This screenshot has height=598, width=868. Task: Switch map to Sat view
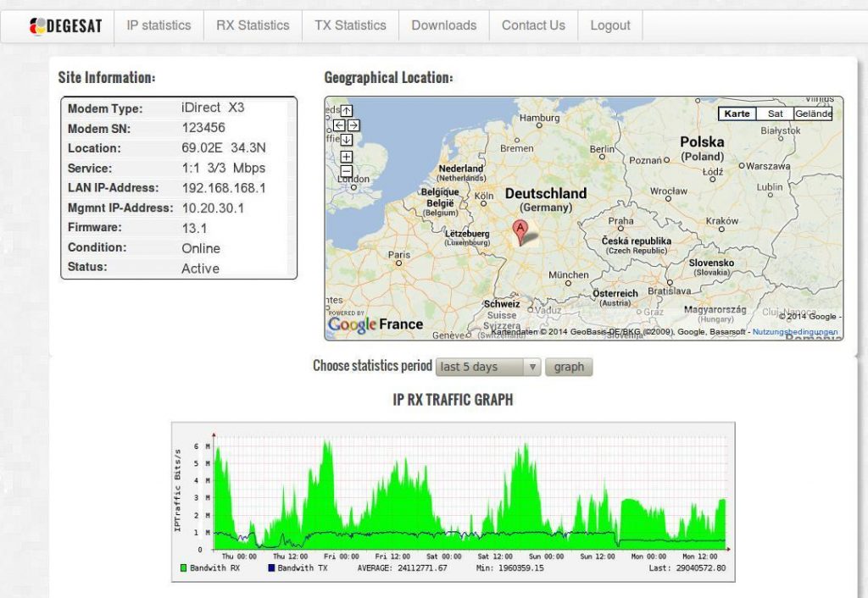pyautogui.click(x=775, y=114)
